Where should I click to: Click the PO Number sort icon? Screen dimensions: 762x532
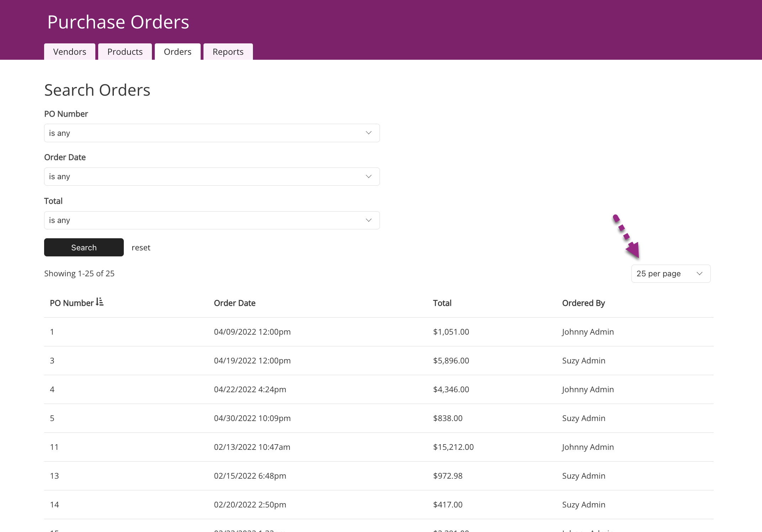(100, 302)
